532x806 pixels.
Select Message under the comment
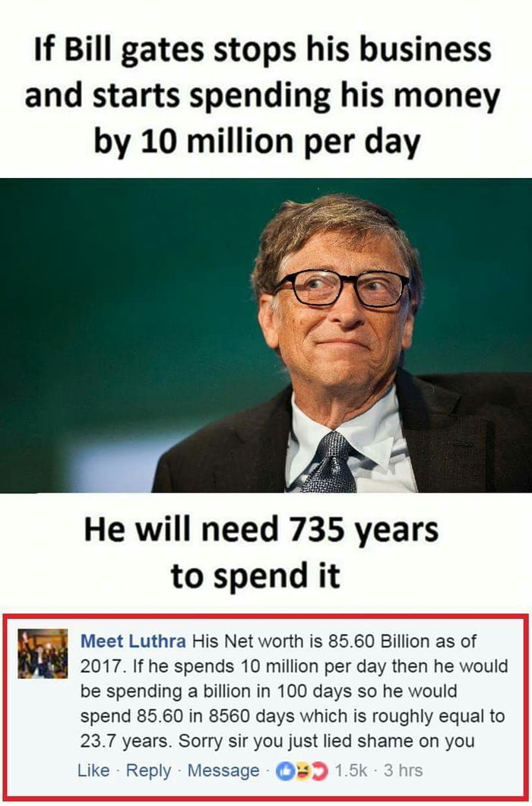(x=223, y=770)
